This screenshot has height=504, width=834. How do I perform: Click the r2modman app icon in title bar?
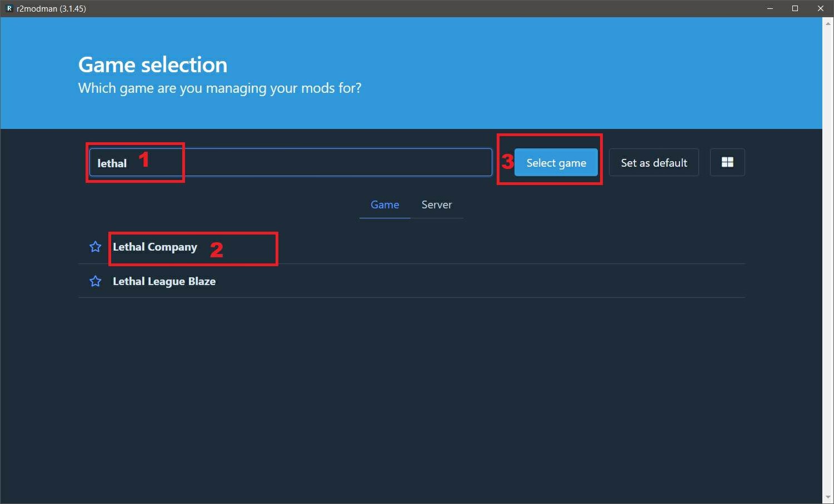pyautogui.click(x=9, y=8)
